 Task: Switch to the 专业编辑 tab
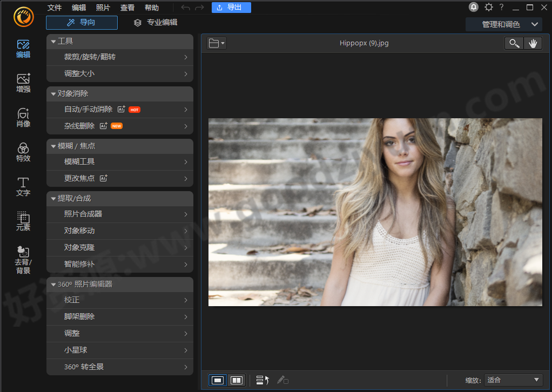point(155,23)
